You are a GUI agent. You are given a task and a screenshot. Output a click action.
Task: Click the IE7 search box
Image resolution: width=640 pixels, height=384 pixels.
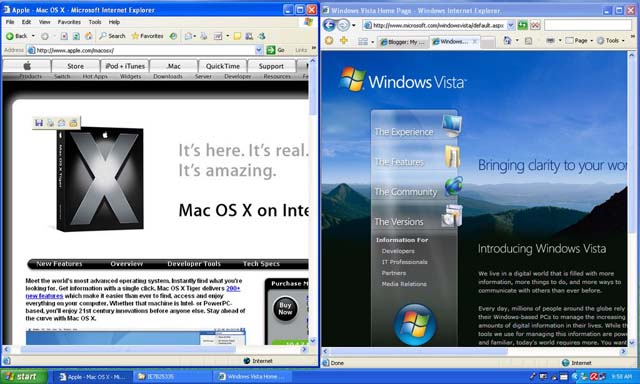click(x=588, y=25)
